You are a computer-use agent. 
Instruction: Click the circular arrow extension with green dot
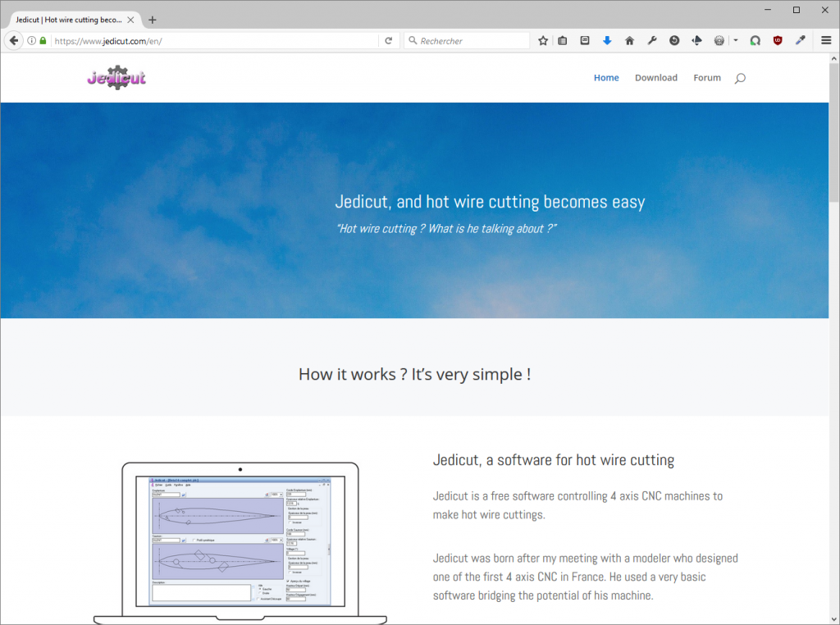[x=756, y=41]
